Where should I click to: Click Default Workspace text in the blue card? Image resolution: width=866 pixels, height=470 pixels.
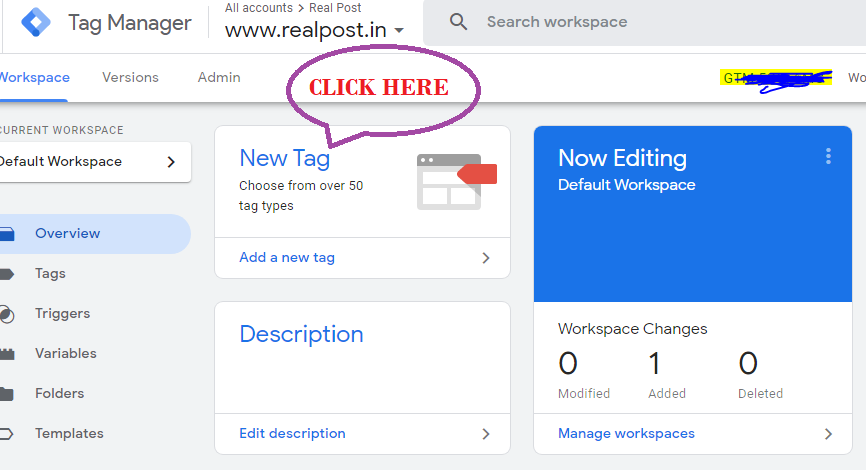click(626, 184)
